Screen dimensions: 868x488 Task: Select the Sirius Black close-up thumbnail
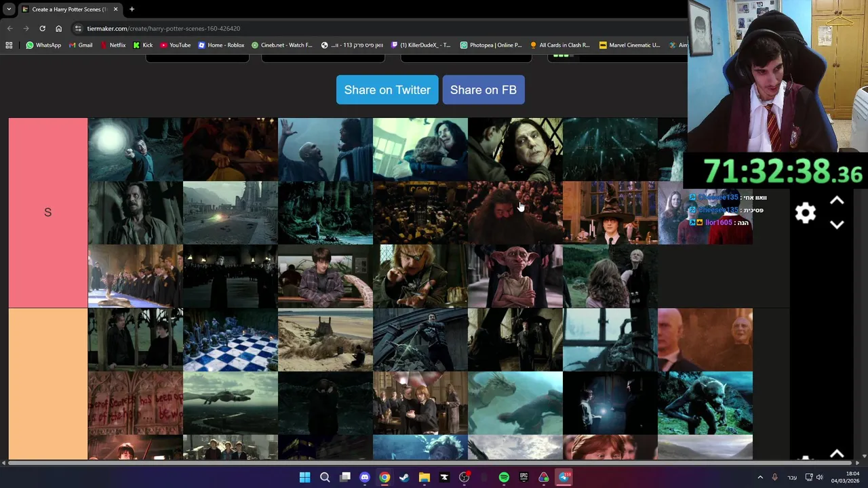tap(135, 213)
